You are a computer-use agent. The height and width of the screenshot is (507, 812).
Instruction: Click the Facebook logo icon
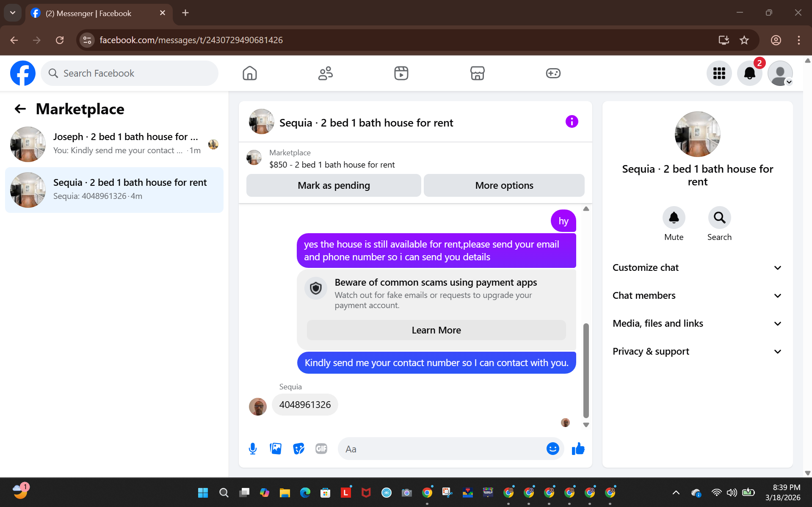pos(23,73)
